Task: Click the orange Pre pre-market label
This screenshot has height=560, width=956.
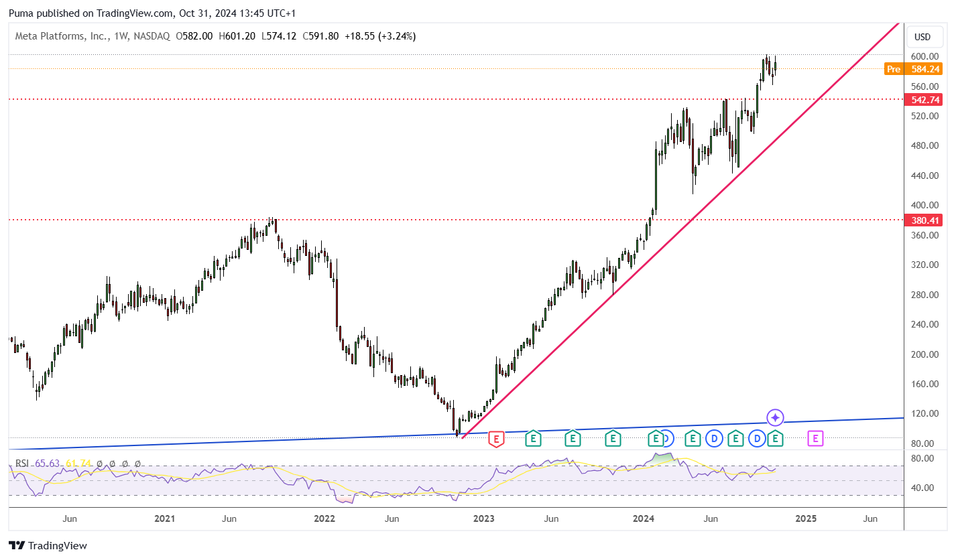Action: coord(893,69)
